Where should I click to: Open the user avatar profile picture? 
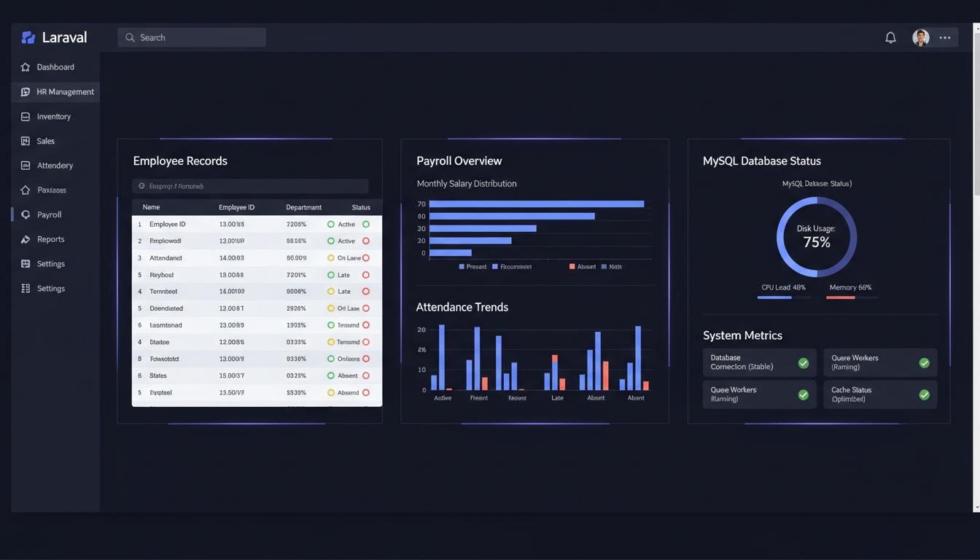[x=921, y=37]
